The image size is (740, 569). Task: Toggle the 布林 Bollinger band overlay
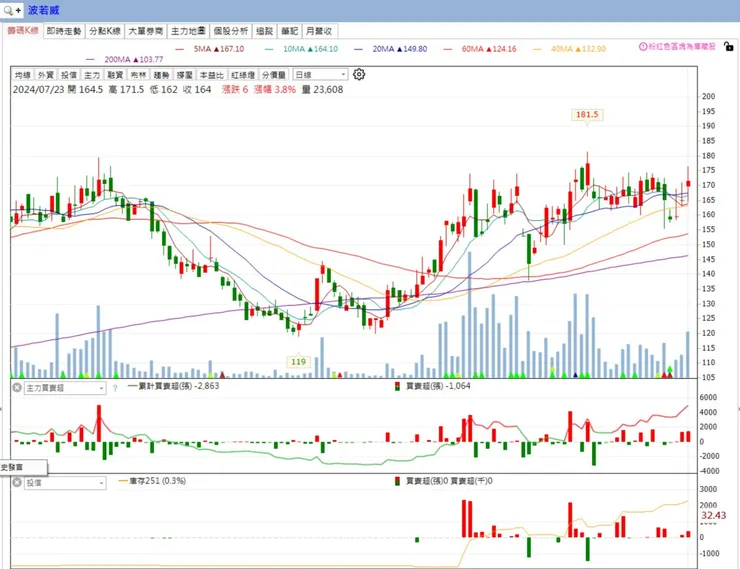click(x=138, y=75)
